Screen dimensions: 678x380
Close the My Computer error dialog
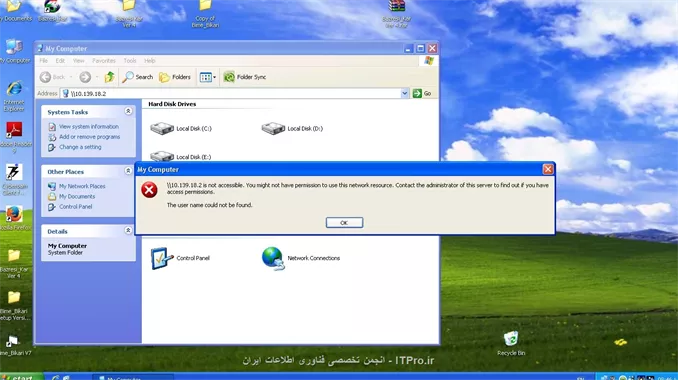coord(548,169)
